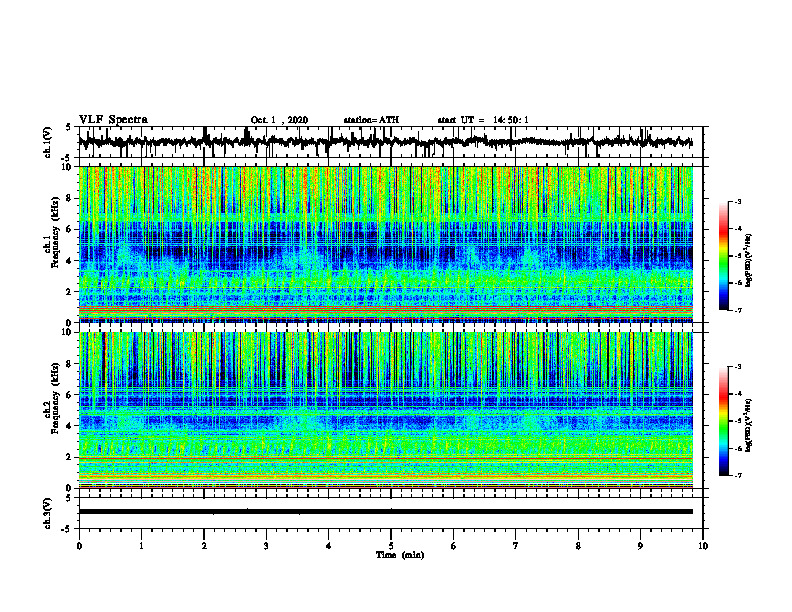The image size is (792, 612).
Task: Click the 'station=ATH' label
Action: click(x=371, y=120)
